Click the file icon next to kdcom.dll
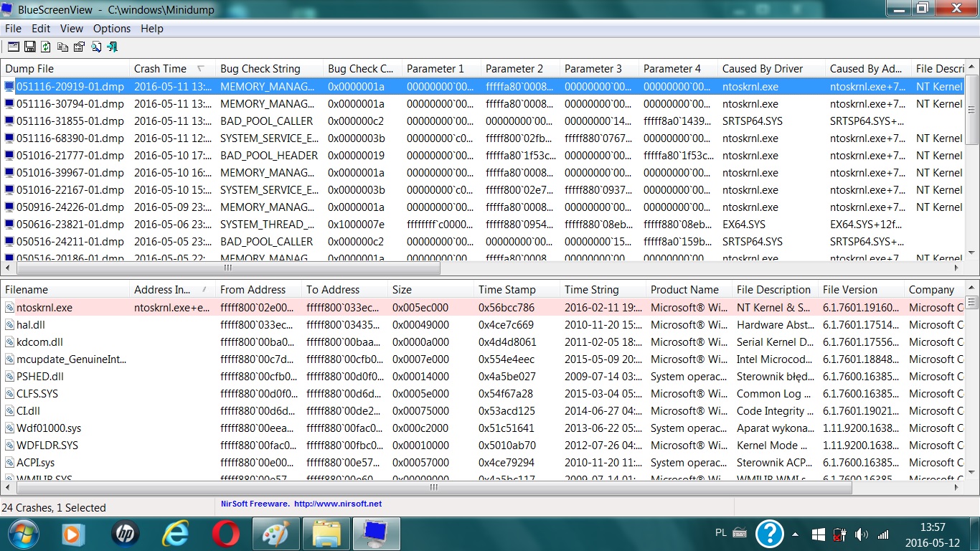 click(x=9, y=342)
